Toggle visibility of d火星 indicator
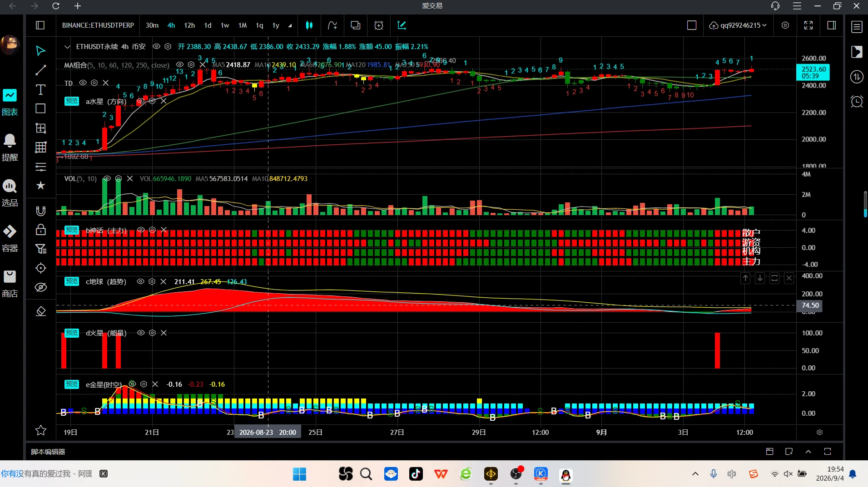This screenshot has width=868, height=487. tap(141, 333)
